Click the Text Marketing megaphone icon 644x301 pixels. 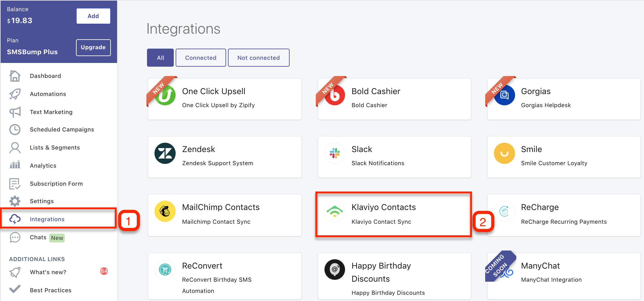(x=15, y=112)
